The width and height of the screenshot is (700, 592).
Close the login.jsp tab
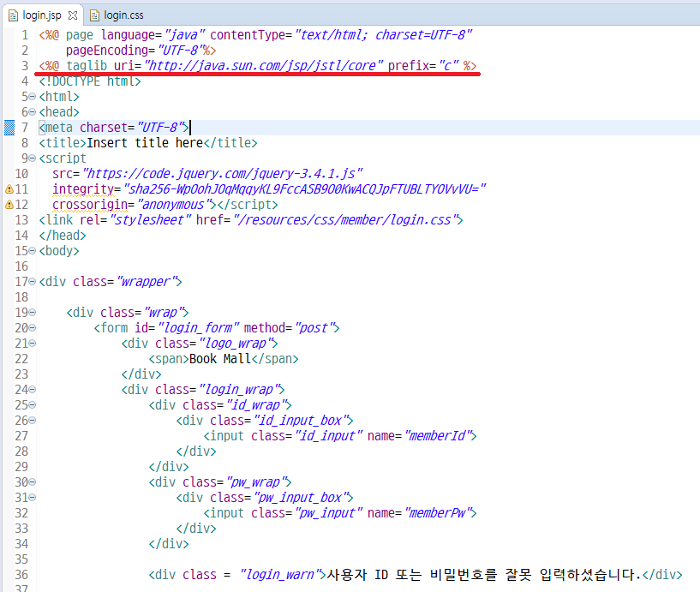click(73, 15)
